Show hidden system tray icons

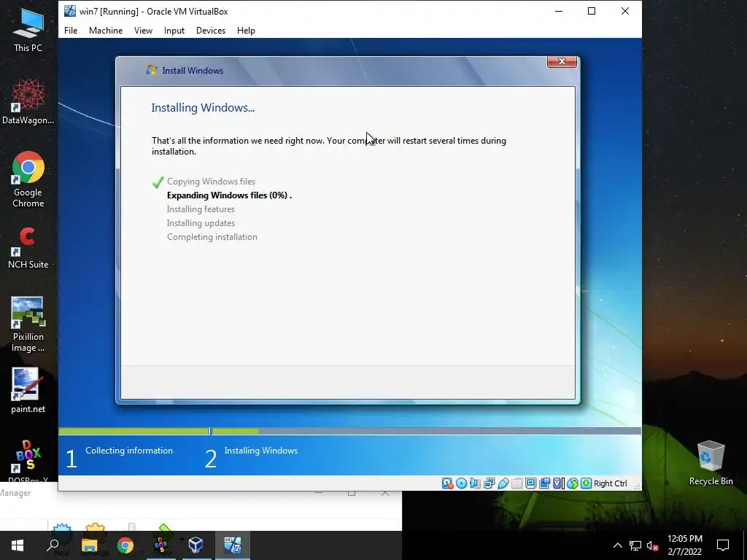pyautogui.click(x=617, y=545)
